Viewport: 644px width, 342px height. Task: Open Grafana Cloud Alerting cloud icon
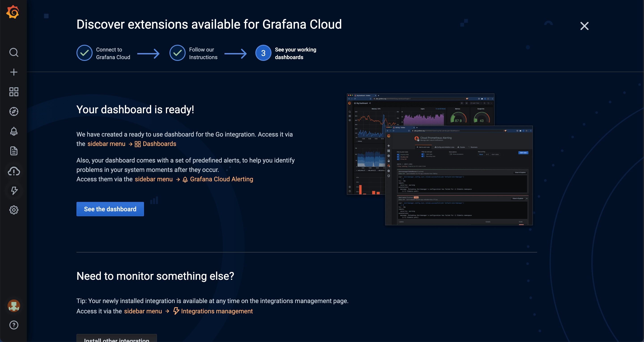(14, 171)
